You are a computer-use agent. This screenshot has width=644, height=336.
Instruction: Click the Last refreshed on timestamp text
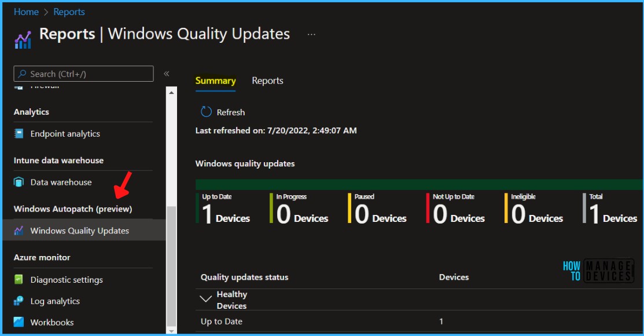(x=276, y=130)
